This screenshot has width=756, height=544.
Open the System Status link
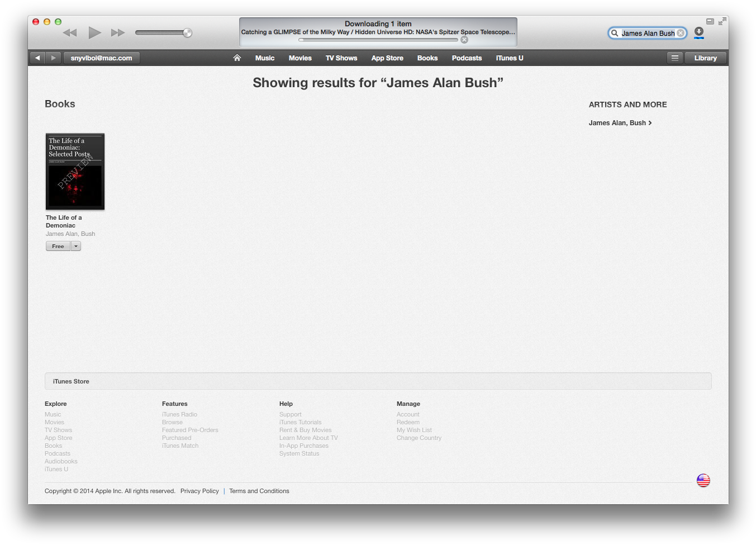tap(299, 453)
